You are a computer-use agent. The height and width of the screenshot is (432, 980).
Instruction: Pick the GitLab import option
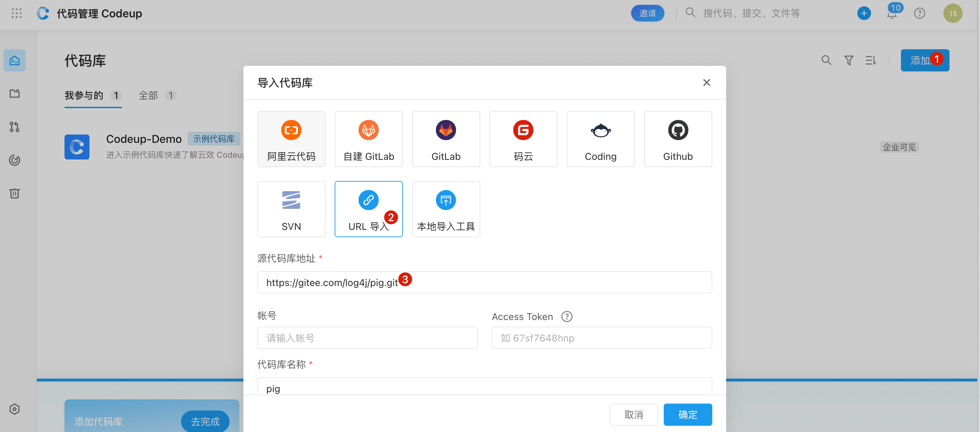(x=446, y=139)
